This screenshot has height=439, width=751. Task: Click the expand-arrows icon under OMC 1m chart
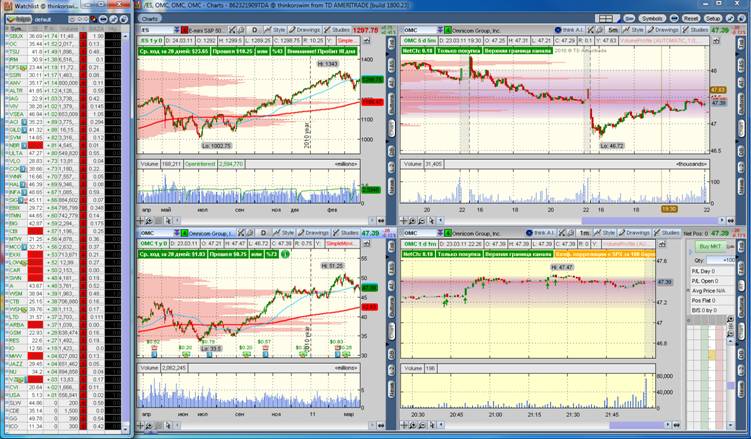pos(676,425)
